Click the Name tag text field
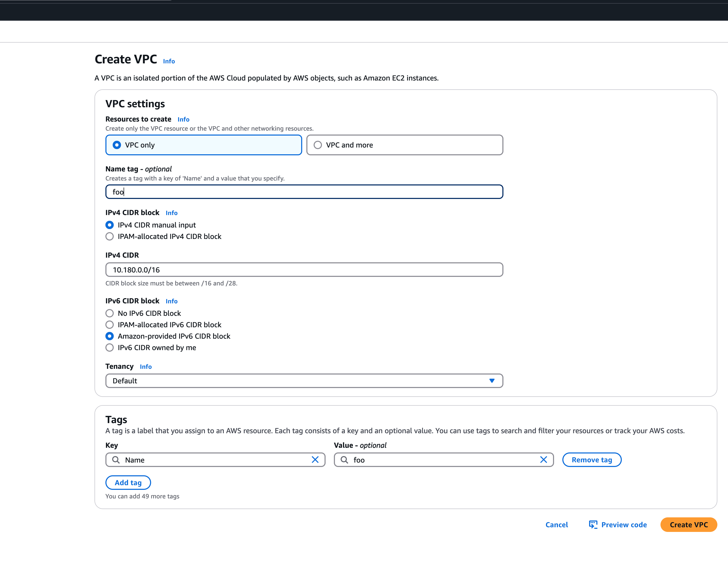728x561 pixels. (304, 192)
